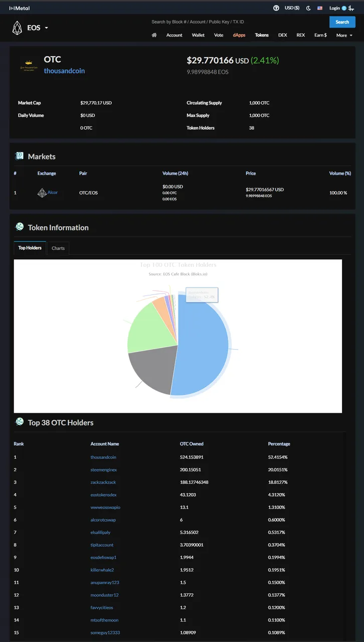Click the blue Search button
Viewport: 364px width, 642px height.
pyautogui.click(x=342, y=22)
